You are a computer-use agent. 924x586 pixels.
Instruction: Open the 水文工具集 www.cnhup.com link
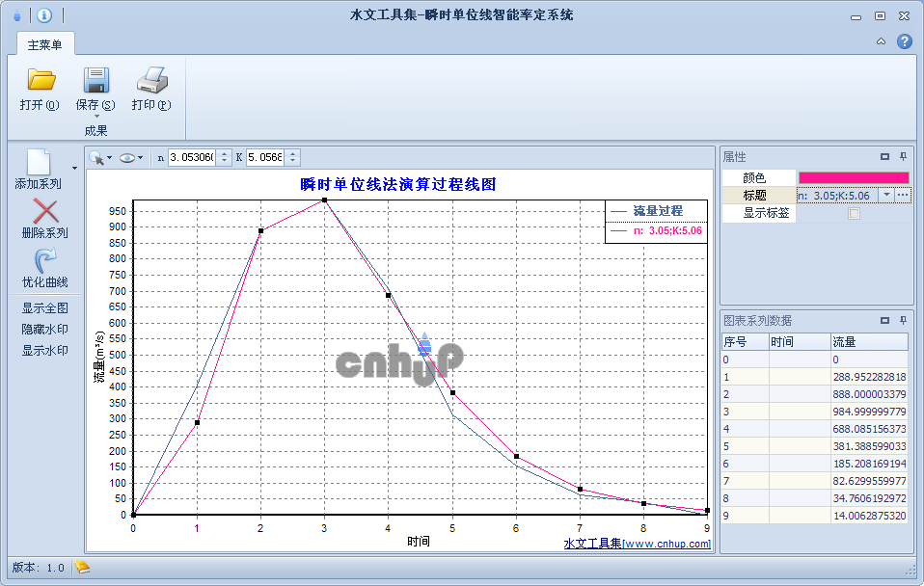(x=637, y=544)
